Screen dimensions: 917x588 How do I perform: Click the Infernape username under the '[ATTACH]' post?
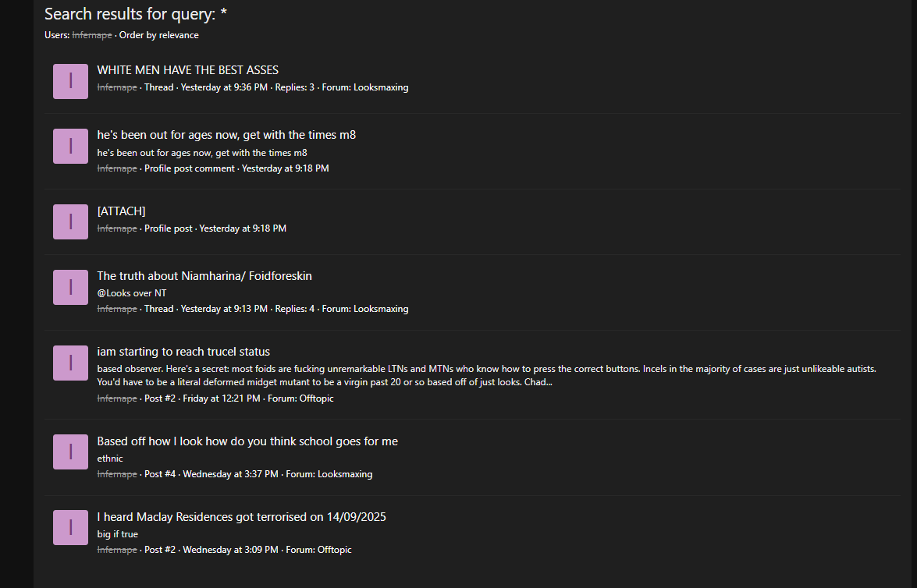click(x=116, y=228)
